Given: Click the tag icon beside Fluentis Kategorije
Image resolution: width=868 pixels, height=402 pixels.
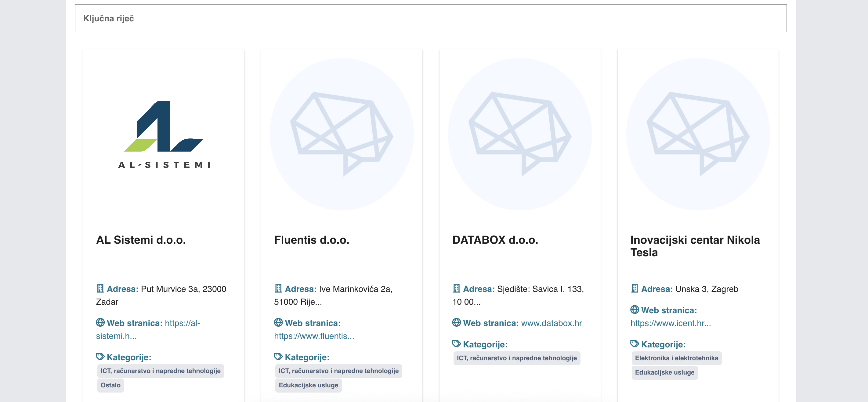Looking at the screenshot, I should point(278,357).
